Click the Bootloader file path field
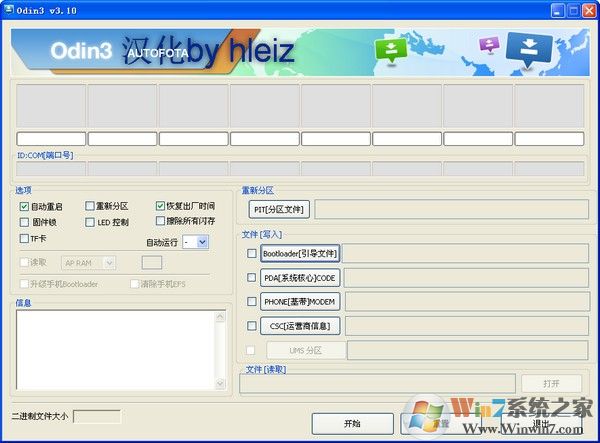This screenshot has width=600, height=443. [x=465, y=253]
